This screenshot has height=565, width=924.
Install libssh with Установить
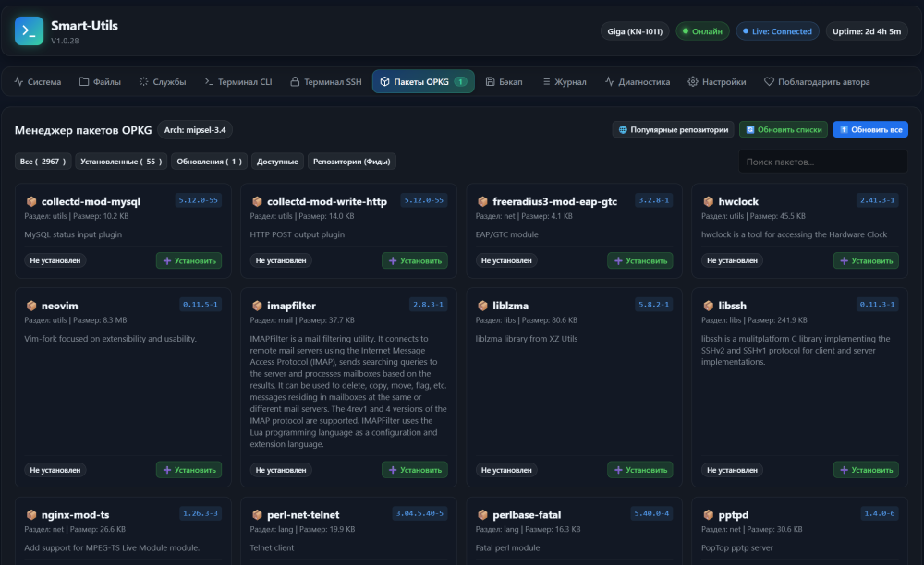coord(867,470)
